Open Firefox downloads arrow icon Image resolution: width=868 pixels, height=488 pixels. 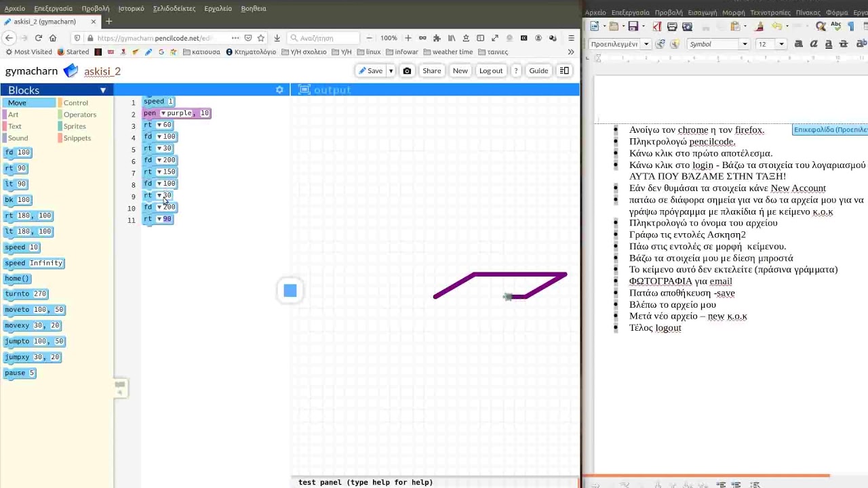[277, 38]
